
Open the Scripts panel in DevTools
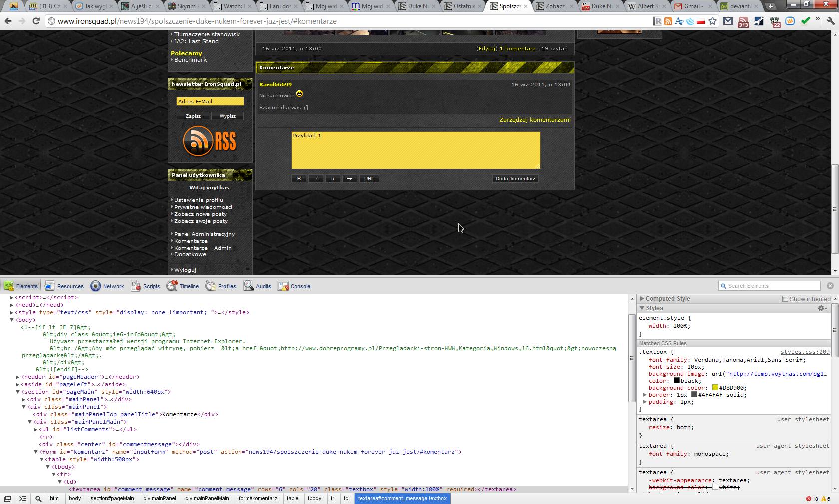coord(146,286)
